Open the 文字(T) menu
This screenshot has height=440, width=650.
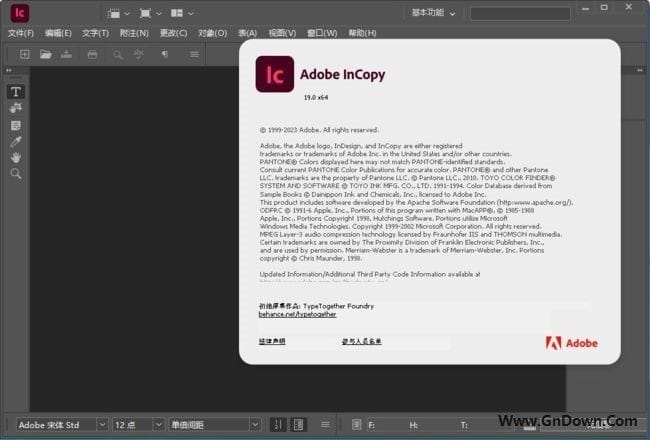pos(95,33)
